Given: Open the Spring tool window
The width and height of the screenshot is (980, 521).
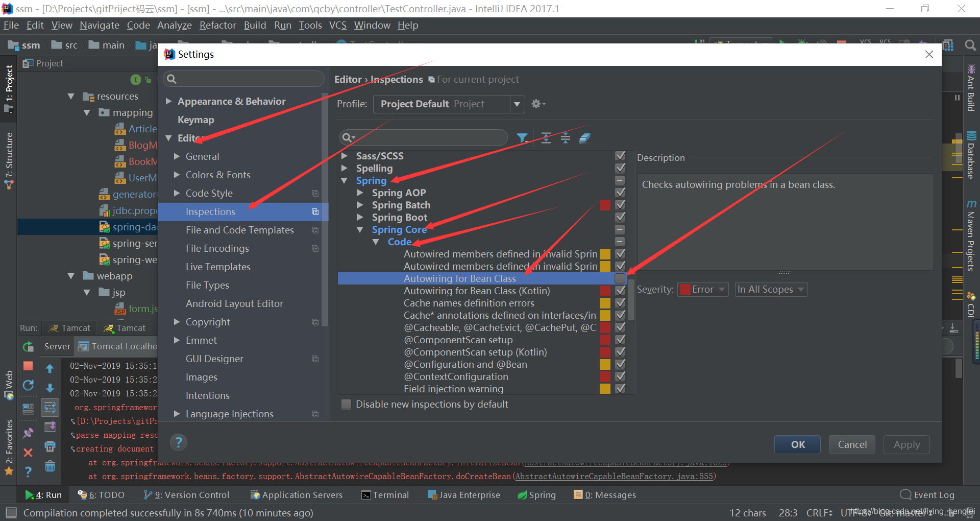Looking at the screenshot, I should tap(536, 495).
